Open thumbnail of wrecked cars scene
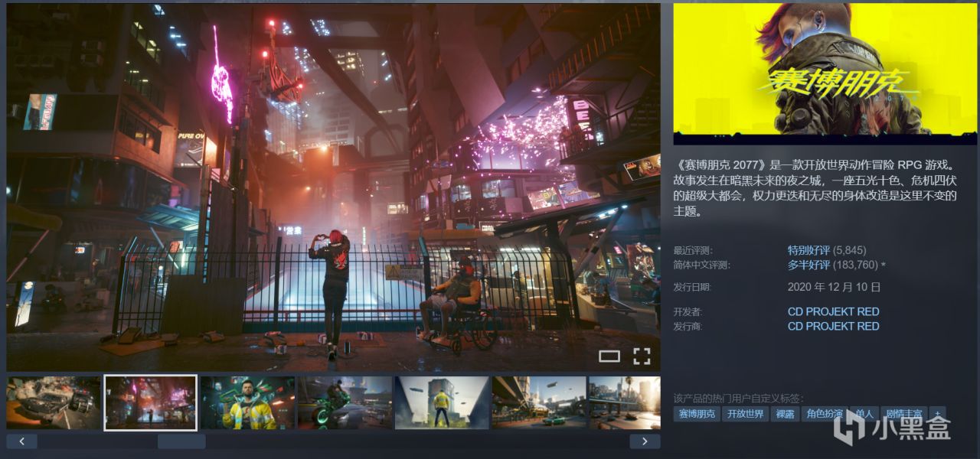This screenshot has width=980, height=459. pos(54,402)
